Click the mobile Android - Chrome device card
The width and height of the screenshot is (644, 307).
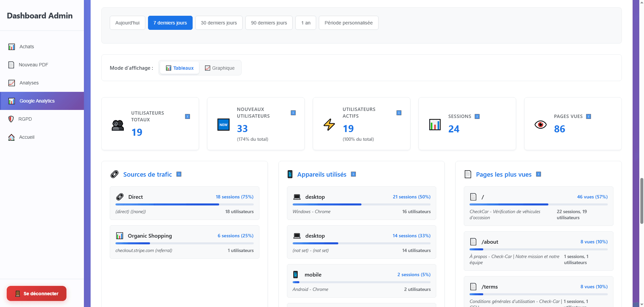coord(361,281)
